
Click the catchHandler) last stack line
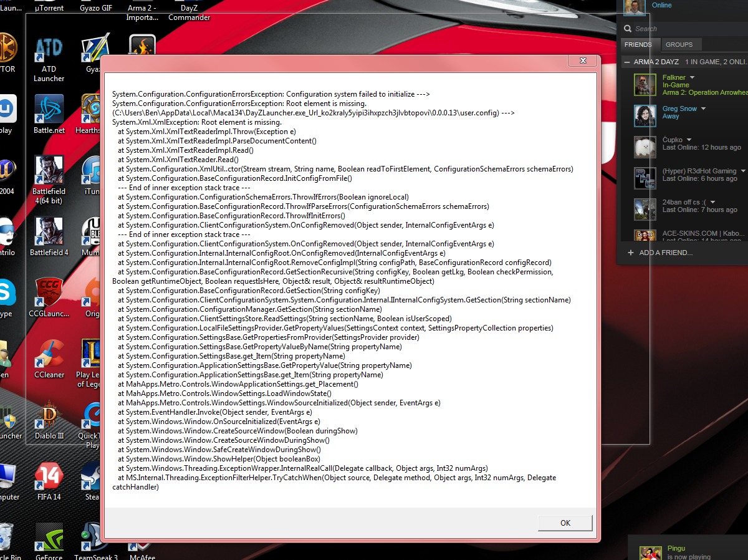click(135, 487)
